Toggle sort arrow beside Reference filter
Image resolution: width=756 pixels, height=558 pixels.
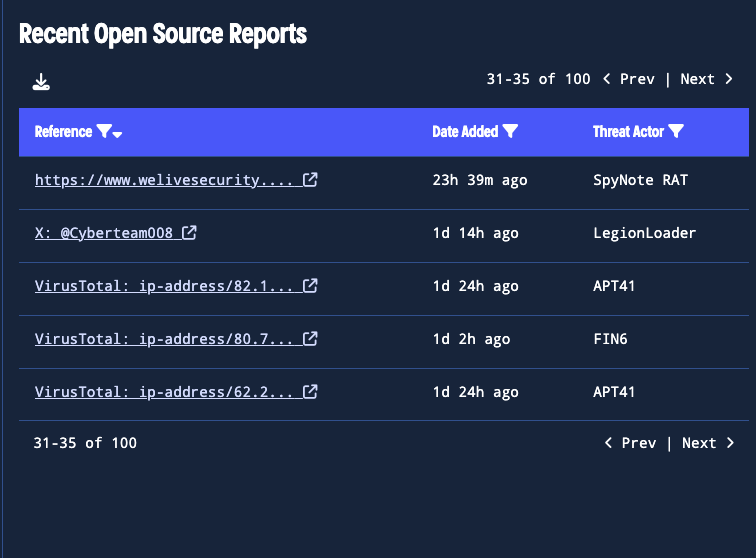pyautogui.click(x=117, y=135)
